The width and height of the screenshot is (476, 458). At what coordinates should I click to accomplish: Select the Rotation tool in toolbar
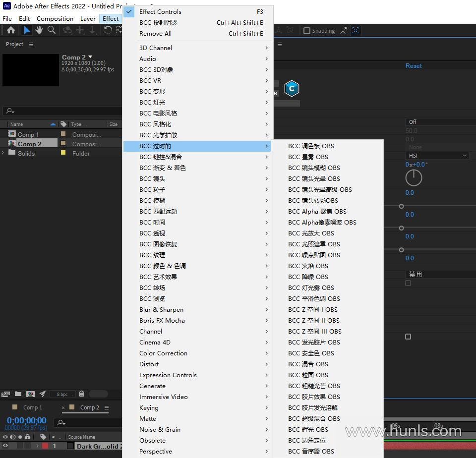(108, 30)
